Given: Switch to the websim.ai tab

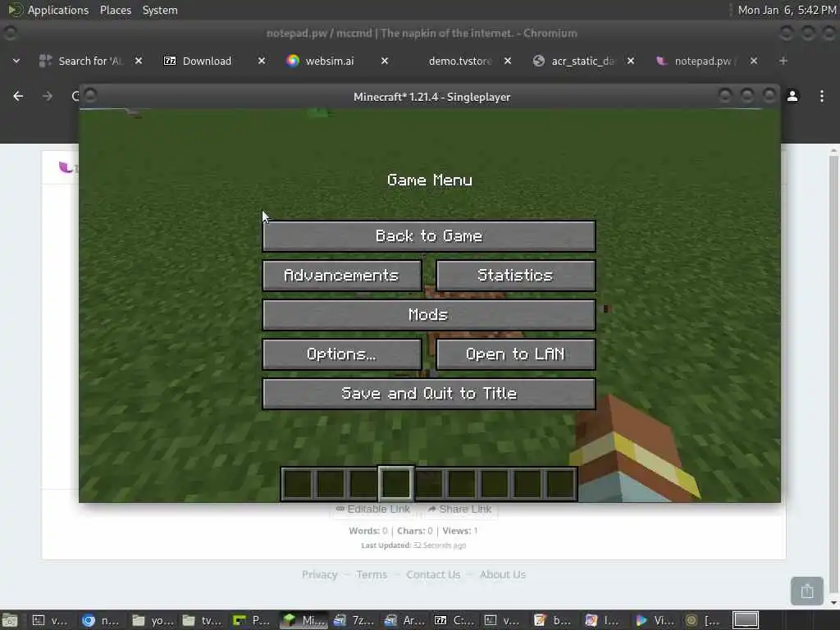Looking at the screenshot, I should pyautogui.click(x=329, y=61).
